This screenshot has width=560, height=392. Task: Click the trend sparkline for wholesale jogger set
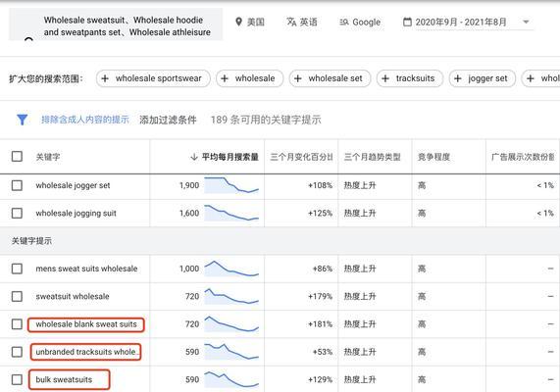coord(231,185)
